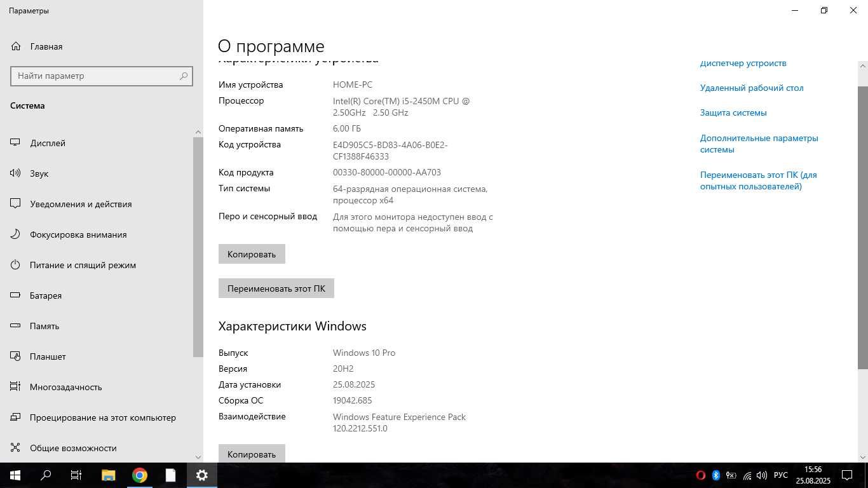Click the Память sidebar icon

16,326
